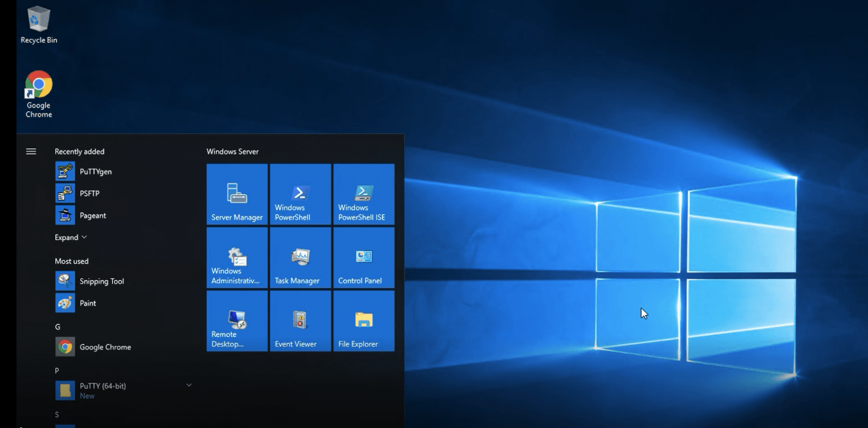Click the letter G section header

58,327
